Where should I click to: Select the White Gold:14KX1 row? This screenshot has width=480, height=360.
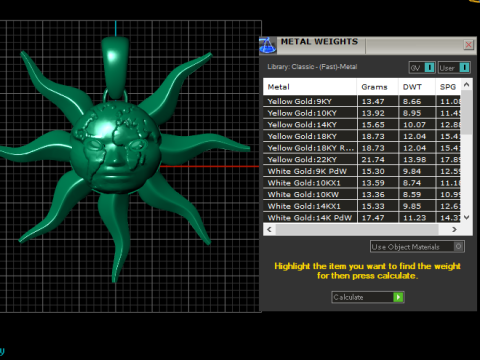[362, 206]
